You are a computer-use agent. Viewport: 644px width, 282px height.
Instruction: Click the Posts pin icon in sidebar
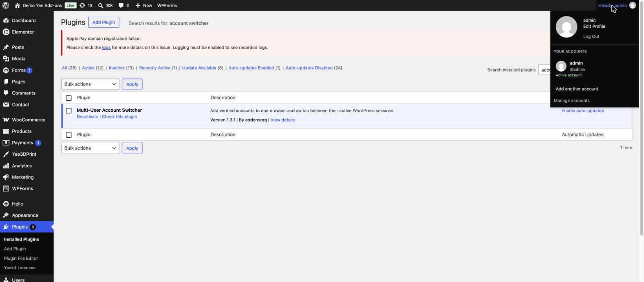(6, 47)
